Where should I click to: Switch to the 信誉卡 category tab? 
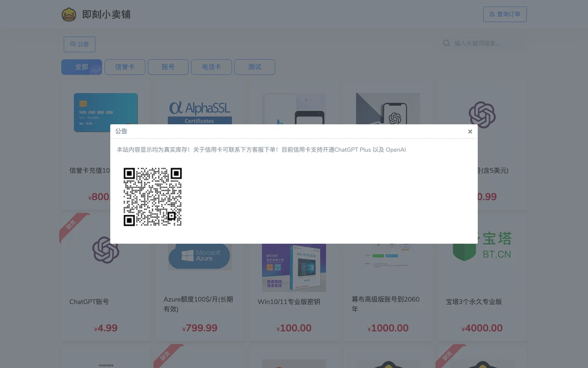coord(125,67)
